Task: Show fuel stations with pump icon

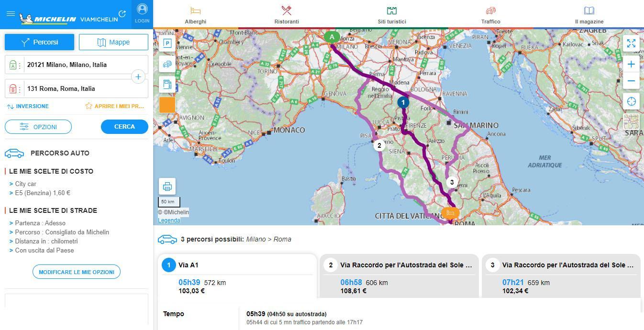Action: (x=167, y=85)
